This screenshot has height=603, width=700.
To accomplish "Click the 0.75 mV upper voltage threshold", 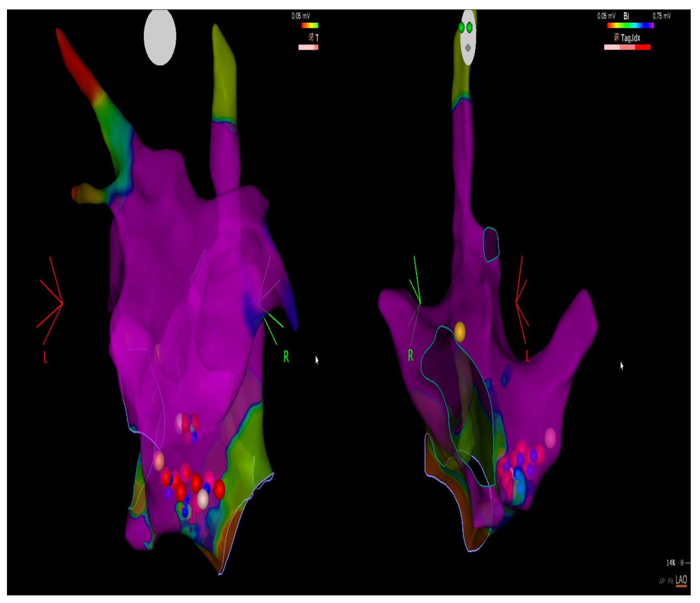I will point(662,16).
